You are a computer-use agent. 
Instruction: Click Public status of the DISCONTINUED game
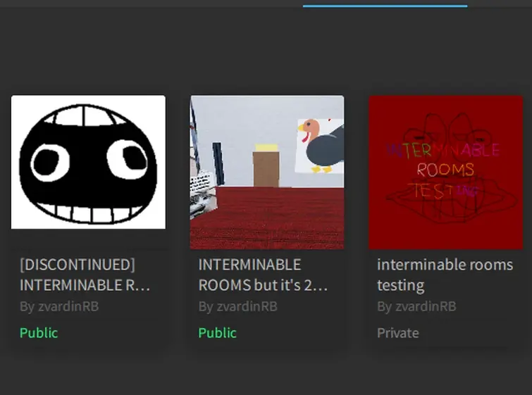pos(39,333)
